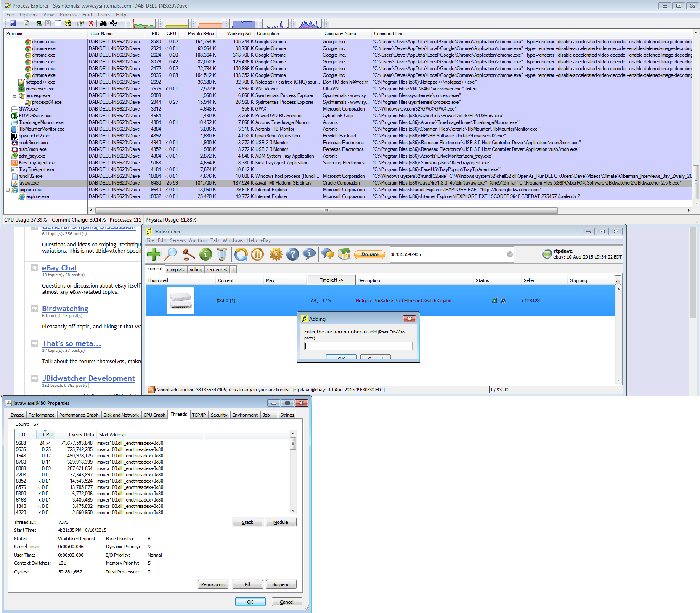Switch to the complete tab in JBidwatcher

pyautogui.click(x=176, y=270)
